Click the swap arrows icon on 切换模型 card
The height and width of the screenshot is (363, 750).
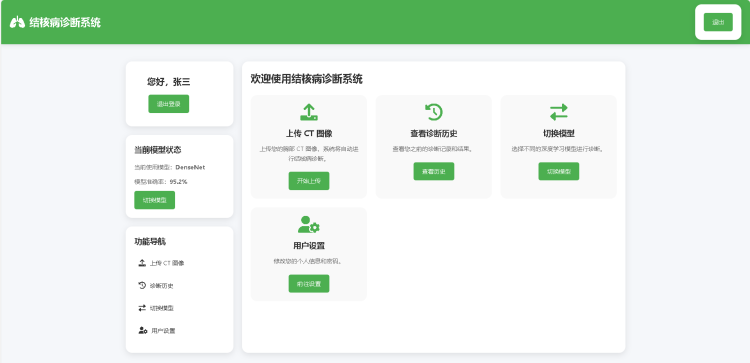point(559,112)
